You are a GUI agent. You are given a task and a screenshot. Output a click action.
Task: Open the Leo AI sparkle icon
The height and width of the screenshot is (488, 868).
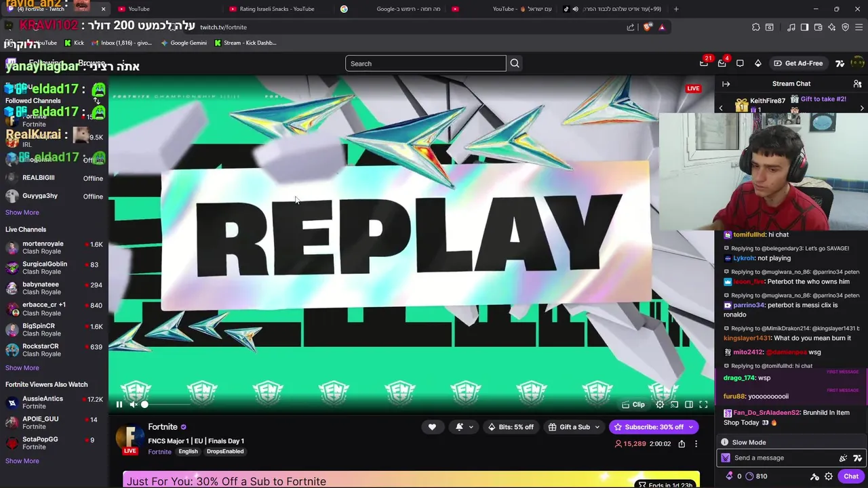point(831,27)
